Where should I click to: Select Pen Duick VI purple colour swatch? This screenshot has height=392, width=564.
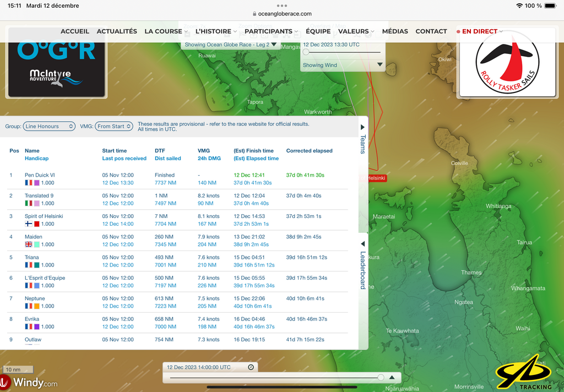click(x=37, y=183)
